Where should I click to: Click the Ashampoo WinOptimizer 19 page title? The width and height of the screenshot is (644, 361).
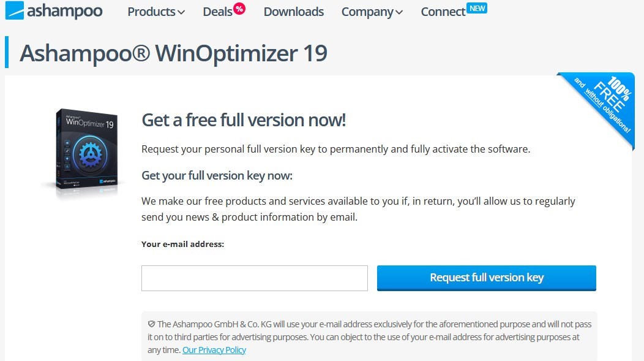pyautogui.click(x=173, y=53)
